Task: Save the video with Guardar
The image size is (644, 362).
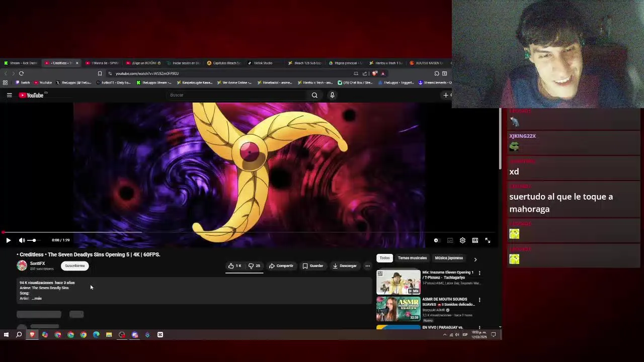Action: (x=313, y=265)
